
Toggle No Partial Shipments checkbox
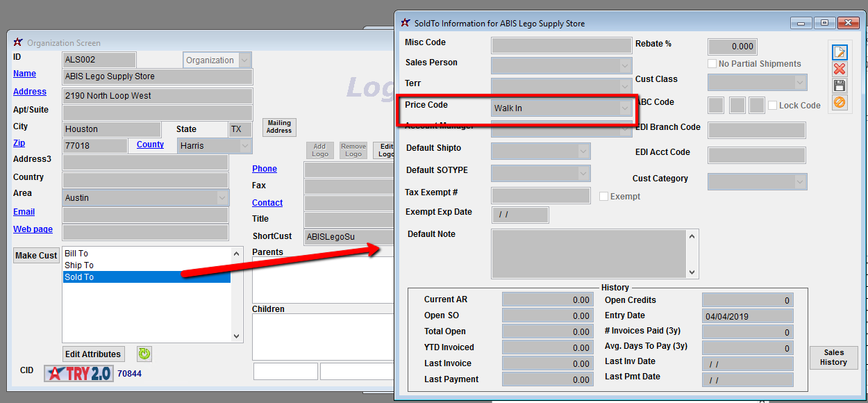coord(712,64)
